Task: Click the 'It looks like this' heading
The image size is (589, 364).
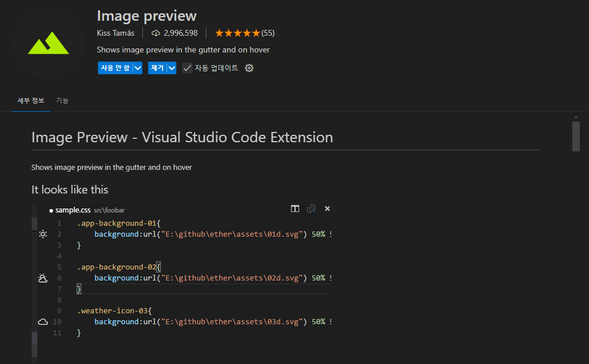Action: pos(70,189)
